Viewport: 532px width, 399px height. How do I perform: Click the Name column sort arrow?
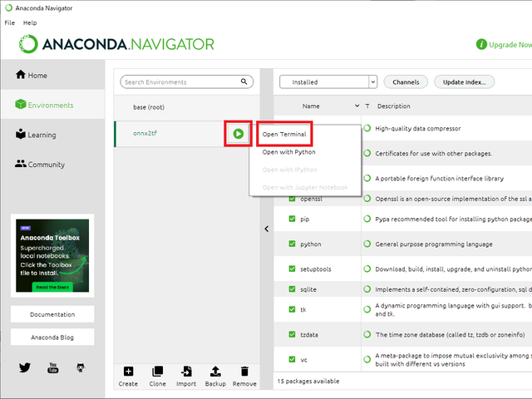tap(357, 106)
